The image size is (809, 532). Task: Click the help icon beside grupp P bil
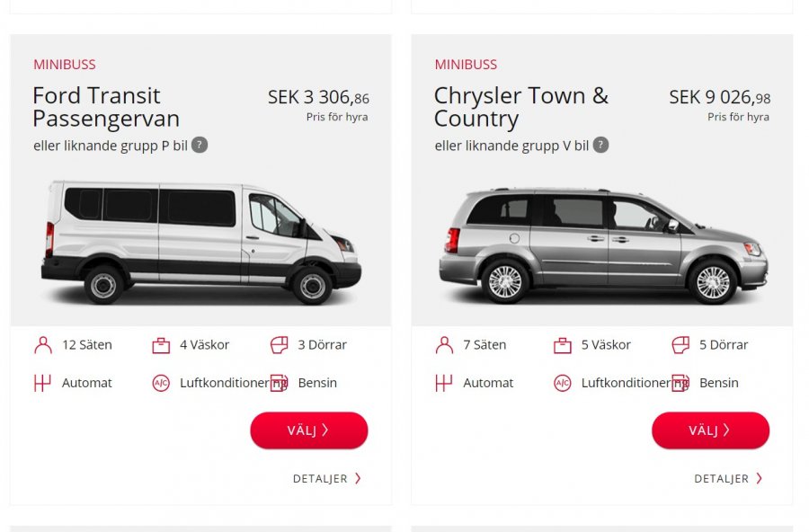(200, 145)
